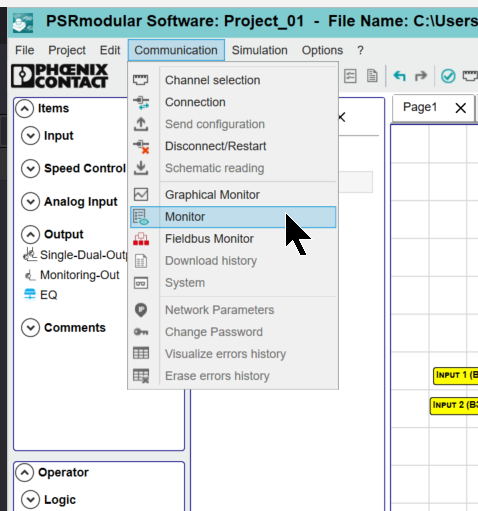Select Disconnect/Restart menu entry
This screenshot has width=478, height=511.
pos(233,146)
